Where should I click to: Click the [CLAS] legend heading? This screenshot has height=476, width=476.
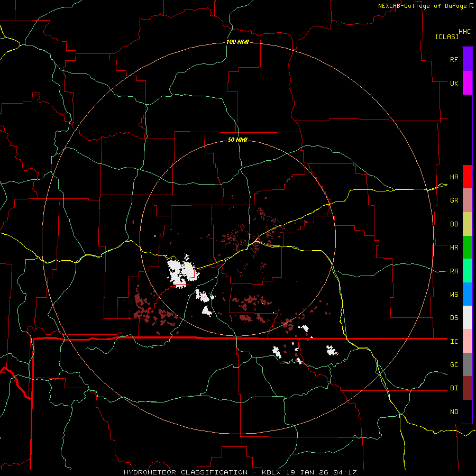[x=447, y=36]
